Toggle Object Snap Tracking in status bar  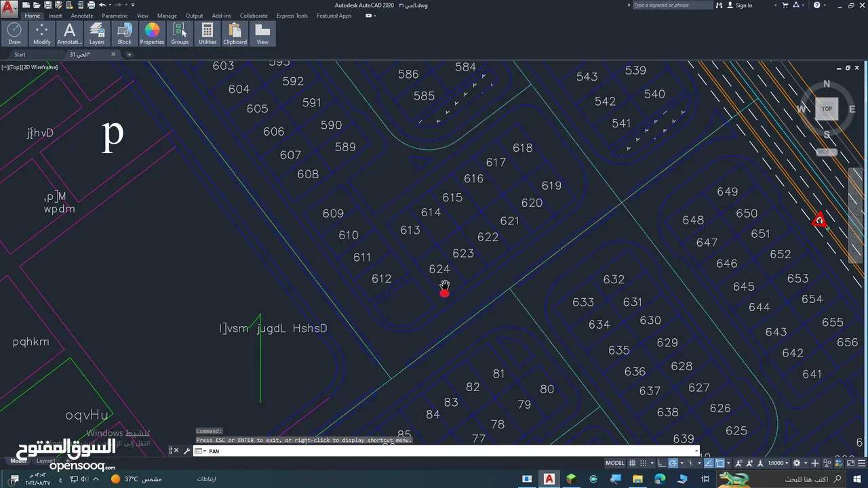click(x=709, y=463)
